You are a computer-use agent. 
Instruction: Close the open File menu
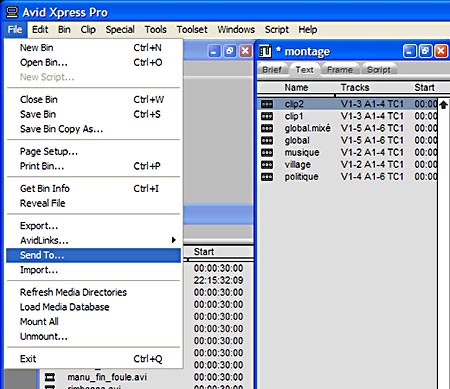point(15,29)
